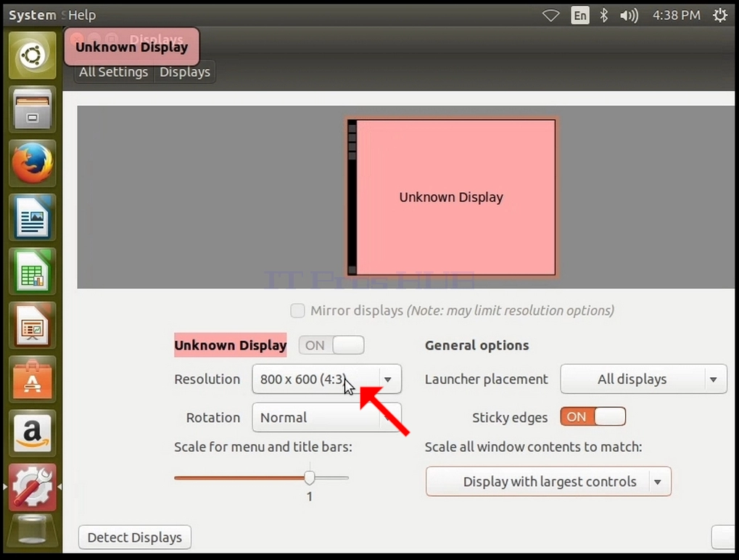
Task: Click the Displays breadcrumb button
Action: coord(185,72)
